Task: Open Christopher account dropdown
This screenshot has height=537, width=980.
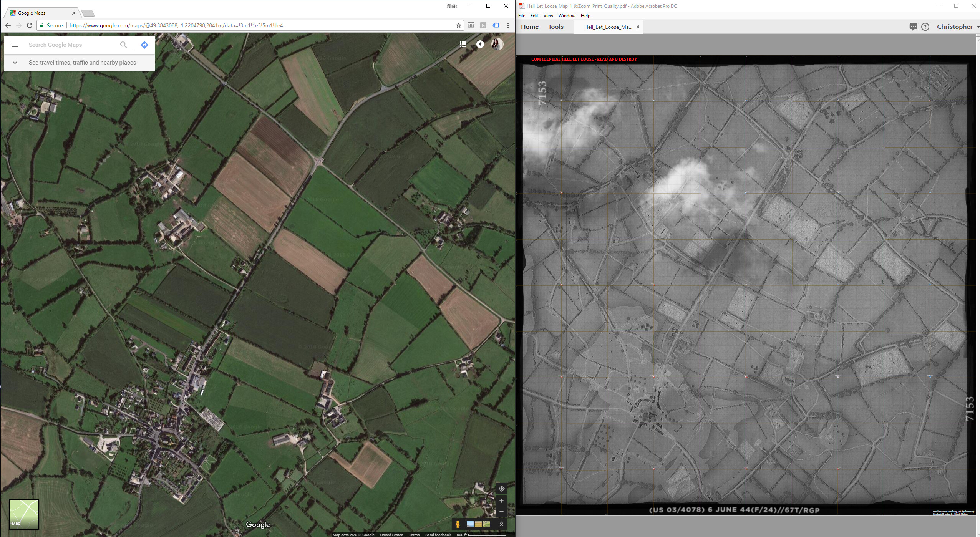Action: [x=957, y=27]
